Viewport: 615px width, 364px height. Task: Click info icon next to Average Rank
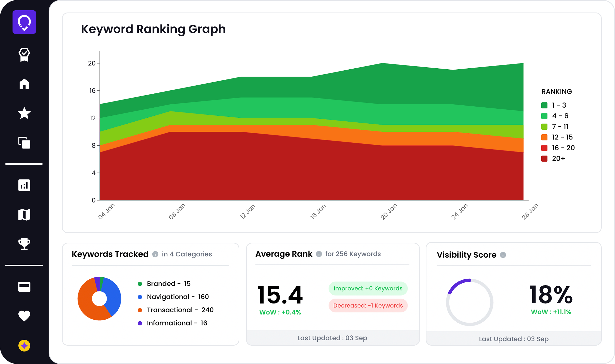pyautogui.click(x=319, y=254)
